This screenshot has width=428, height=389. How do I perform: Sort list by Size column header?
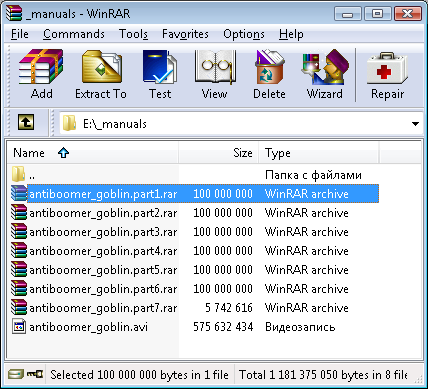pyautogui.click(x=219, y=153)
